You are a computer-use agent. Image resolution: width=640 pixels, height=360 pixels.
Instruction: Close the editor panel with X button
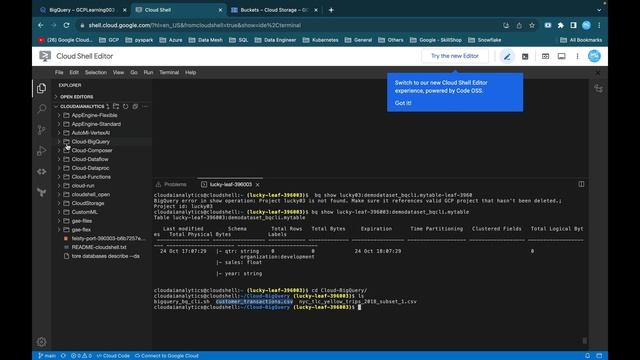(x=598, y=73)
